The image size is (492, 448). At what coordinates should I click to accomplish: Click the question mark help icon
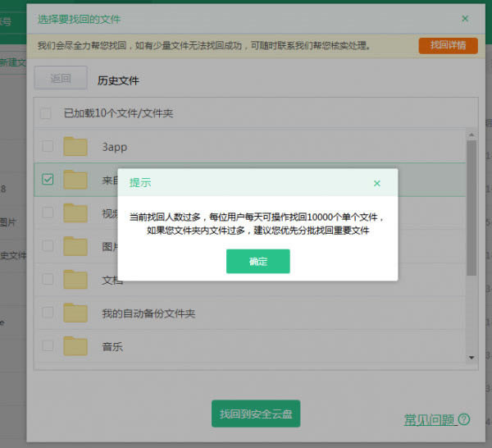464,420
